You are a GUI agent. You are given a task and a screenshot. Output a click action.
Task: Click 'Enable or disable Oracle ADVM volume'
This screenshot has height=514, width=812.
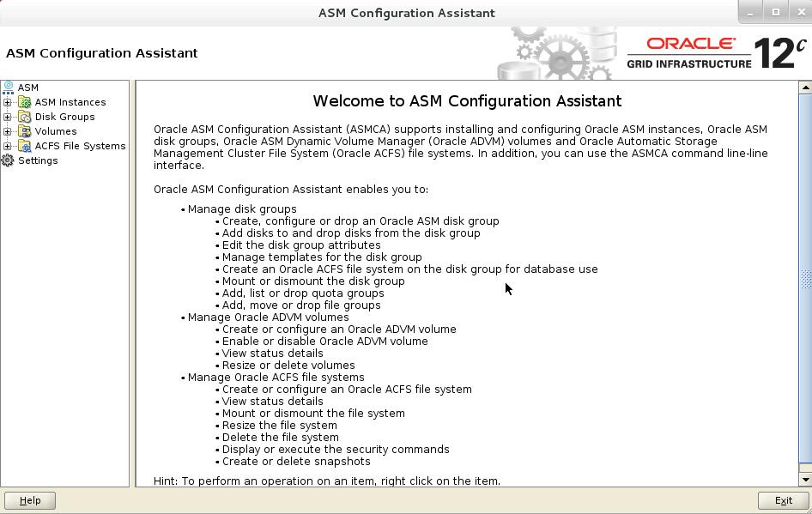325,342
